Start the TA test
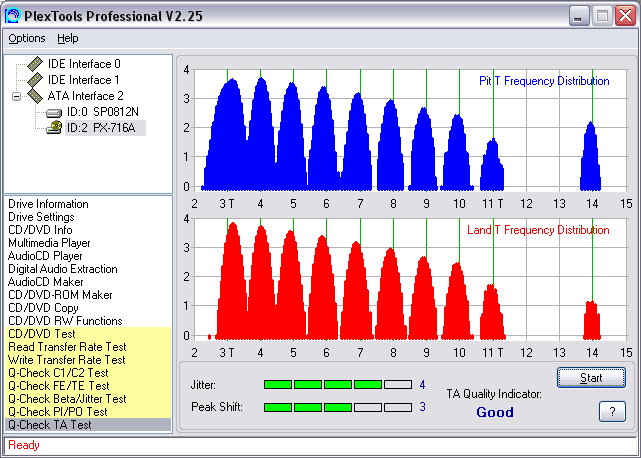Viewport: 641px width, 458px height. pyautogui.click(x=591, y=377)
